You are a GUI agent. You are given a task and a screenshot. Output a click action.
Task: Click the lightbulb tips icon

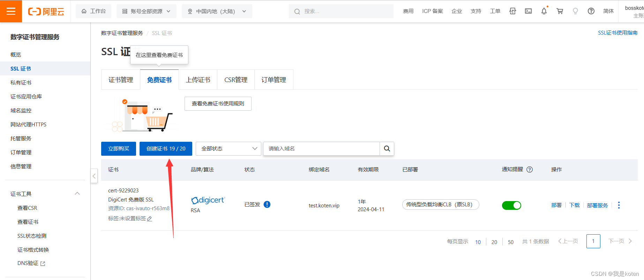pos(575,11)
